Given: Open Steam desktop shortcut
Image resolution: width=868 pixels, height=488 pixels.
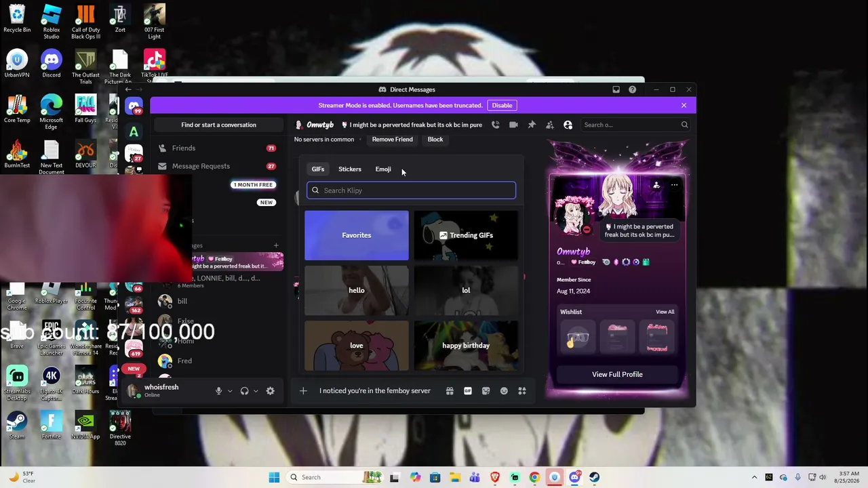Looking at the screenshot, I should click(17, 425).
